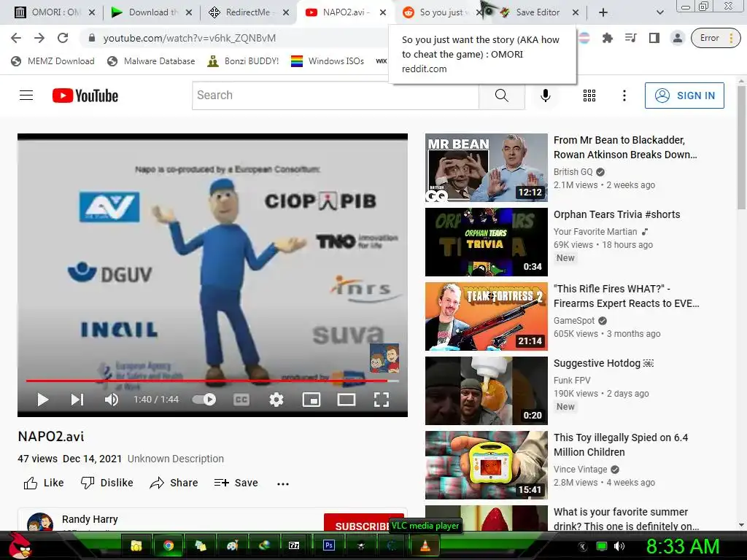747x560 pixels.
Task: Open Photoshop from the taskbar
Action: click(329, 545)
